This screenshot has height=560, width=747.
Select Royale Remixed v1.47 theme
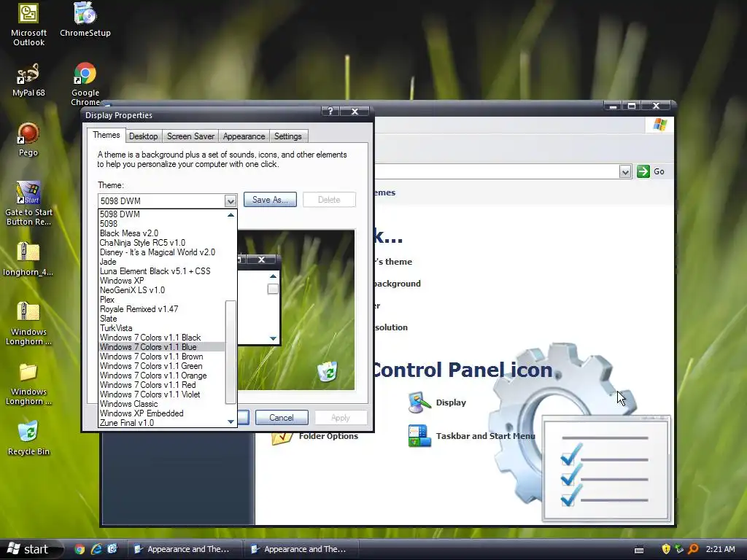162,309
